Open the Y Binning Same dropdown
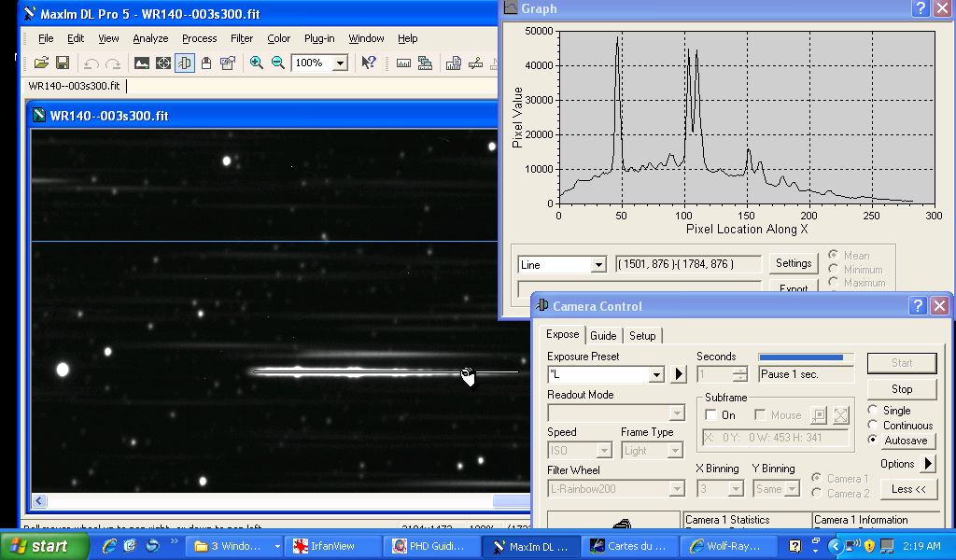This screenshot has height=560, width=956. point(792,489)
